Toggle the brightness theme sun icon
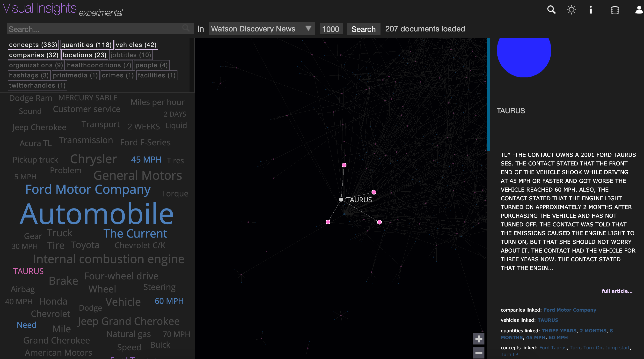Screen dimensions: 644x359 click(x=571, y=10)
